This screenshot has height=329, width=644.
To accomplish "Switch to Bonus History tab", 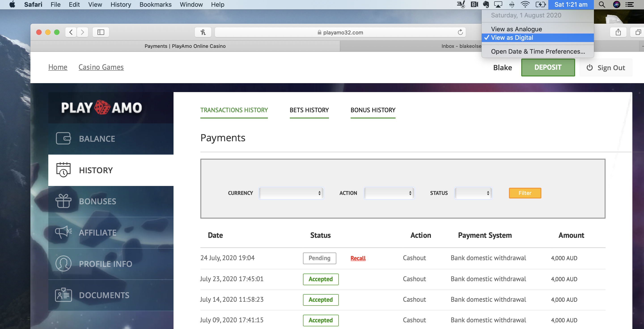I will click(x=373, y=110).
